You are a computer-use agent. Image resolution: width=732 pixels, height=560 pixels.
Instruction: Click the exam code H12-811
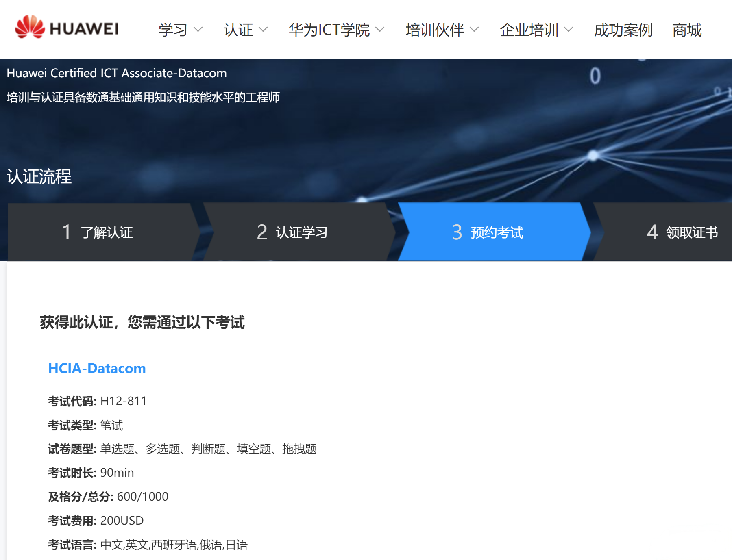123,401
